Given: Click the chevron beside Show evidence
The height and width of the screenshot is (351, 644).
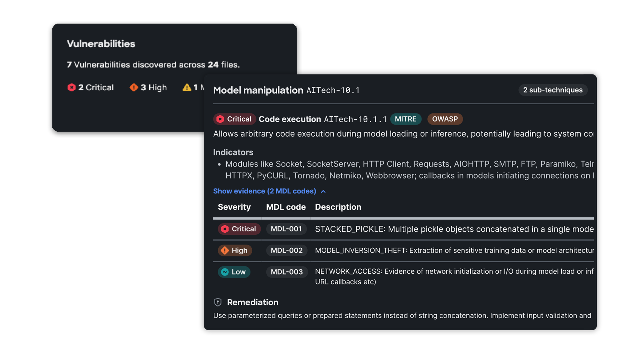Looking at the screenshot, I should click(323, 191).
